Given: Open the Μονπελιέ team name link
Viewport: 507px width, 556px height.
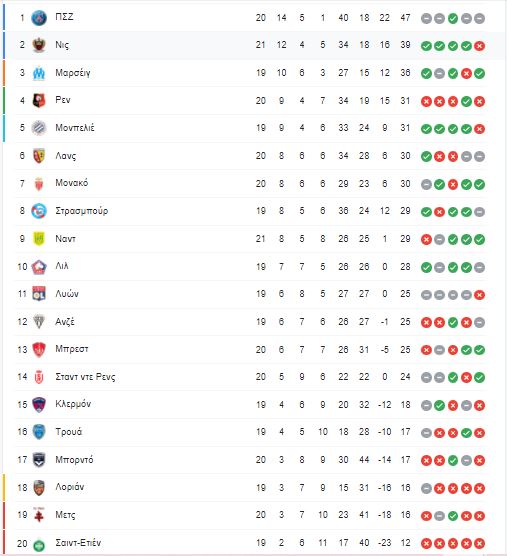Looking at the screenshot, I should click(75, 128).
